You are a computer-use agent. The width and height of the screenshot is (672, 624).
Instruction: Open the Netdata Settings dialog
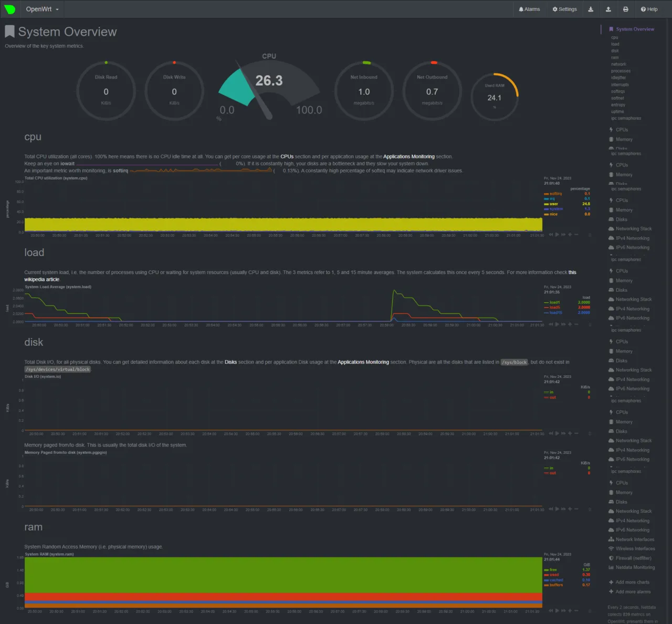click(x=564, y=9)
